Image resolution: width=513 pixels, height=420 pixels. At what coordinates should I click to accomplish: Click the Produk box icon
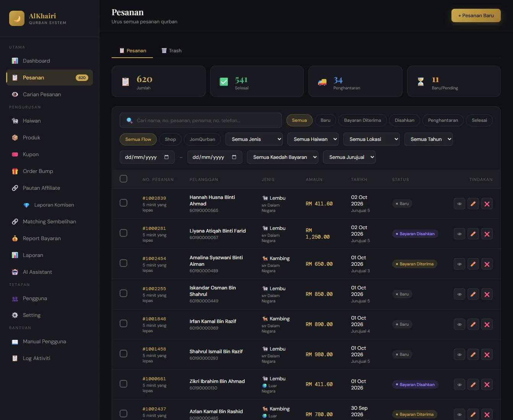pyautogui.click(x=15, y=137)
